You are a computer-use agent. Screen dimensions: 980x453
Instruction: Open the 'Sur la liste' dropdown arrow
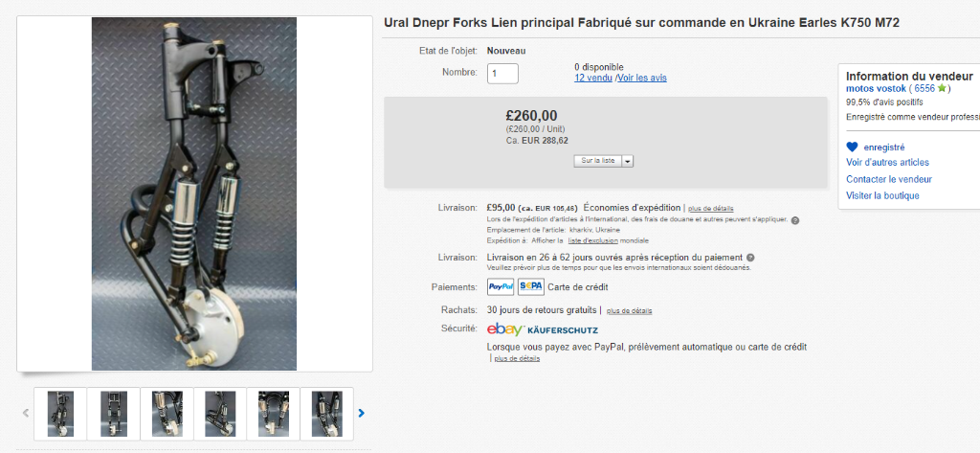click(628, 161)
